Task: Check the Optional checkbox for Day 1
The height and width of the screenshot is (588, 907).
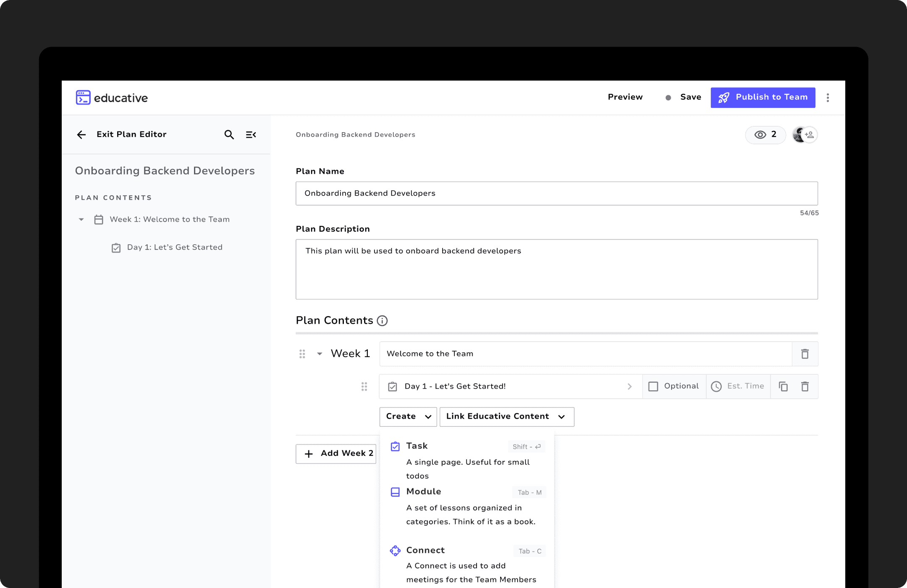Action: pyautogui.click(x=653, y=387)
